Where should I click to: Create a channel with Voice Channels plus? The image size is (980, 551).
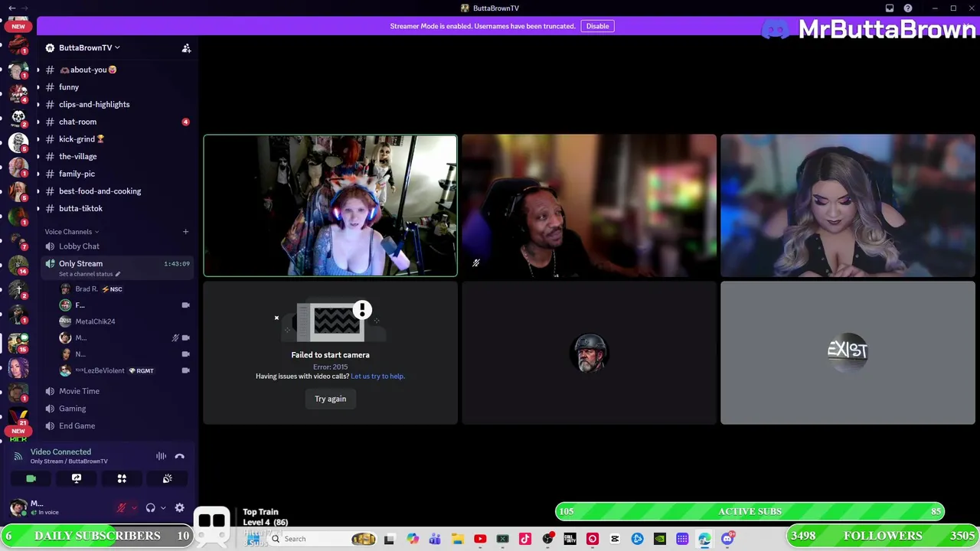185,231
